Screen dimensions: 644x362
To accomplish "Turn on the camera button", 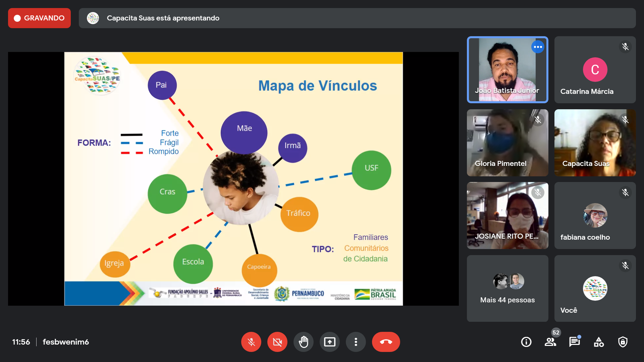I will [x=277, y=342].
